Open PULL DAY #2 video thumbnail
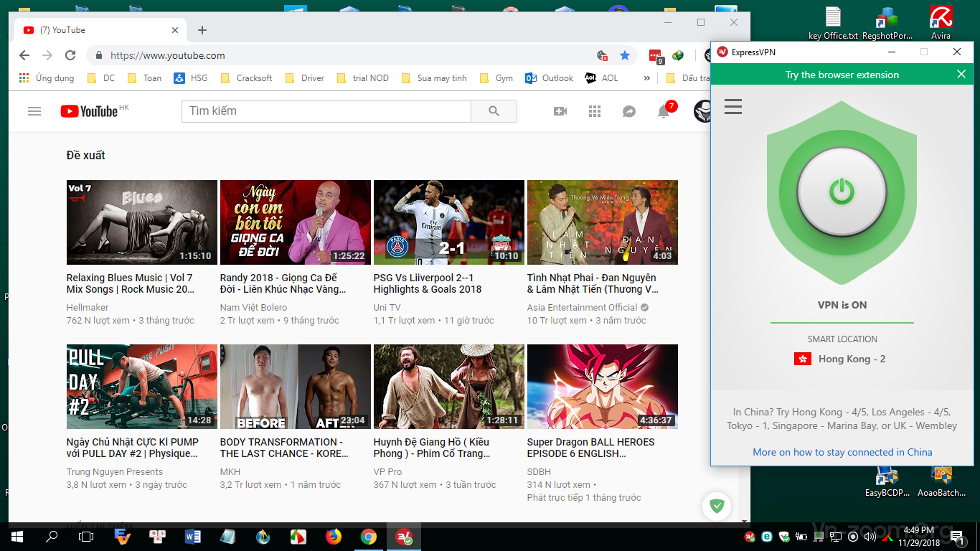The height and width of the screenshot is (551, 980). point(142,387)
